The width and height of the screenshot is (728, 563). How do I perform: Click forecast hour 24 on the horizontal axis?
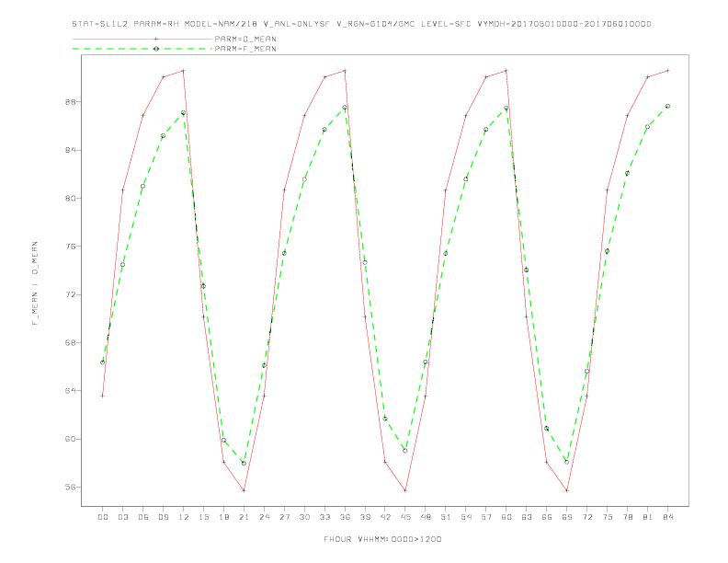(264, 517)
